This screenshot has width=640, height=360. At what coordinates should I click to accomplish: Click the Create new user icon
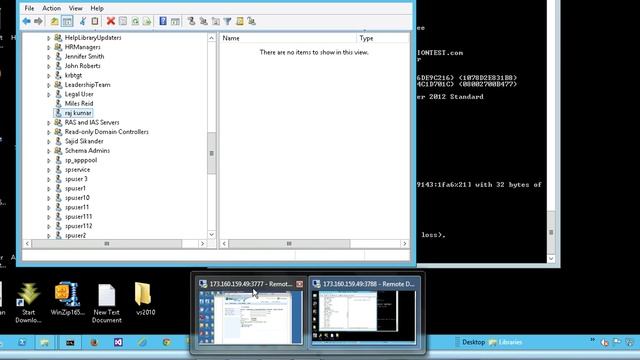coord(191,21)
